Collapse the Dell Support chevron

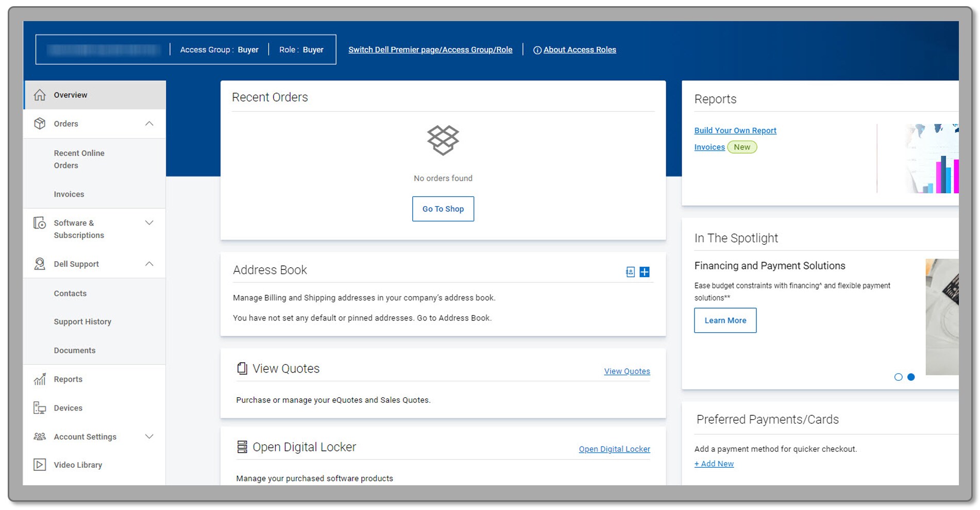point(149,264)
